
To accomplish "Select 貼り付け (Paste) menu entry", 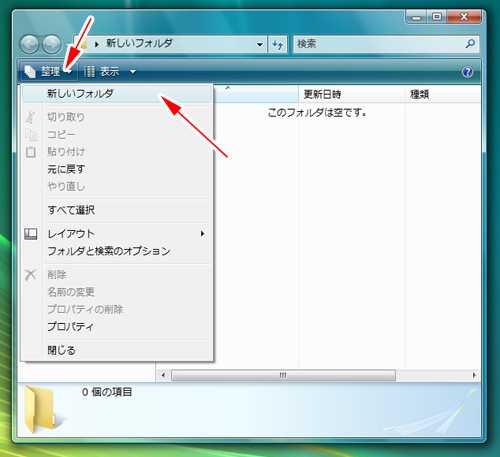I will [x=117, y=152].
